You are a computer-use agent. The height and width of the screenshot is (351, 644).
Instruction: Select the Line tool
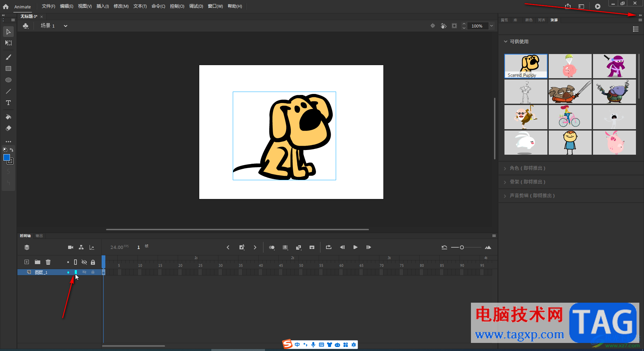pos(8,91)
